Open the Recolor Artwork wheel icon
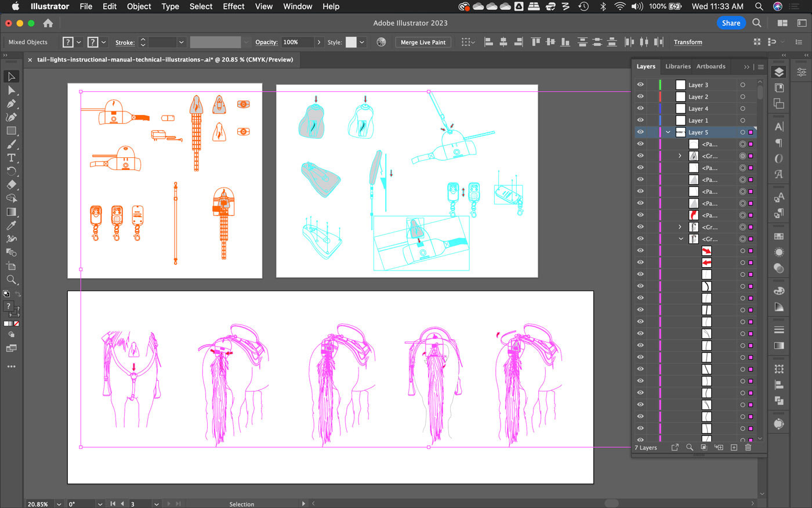 [381, 42]
